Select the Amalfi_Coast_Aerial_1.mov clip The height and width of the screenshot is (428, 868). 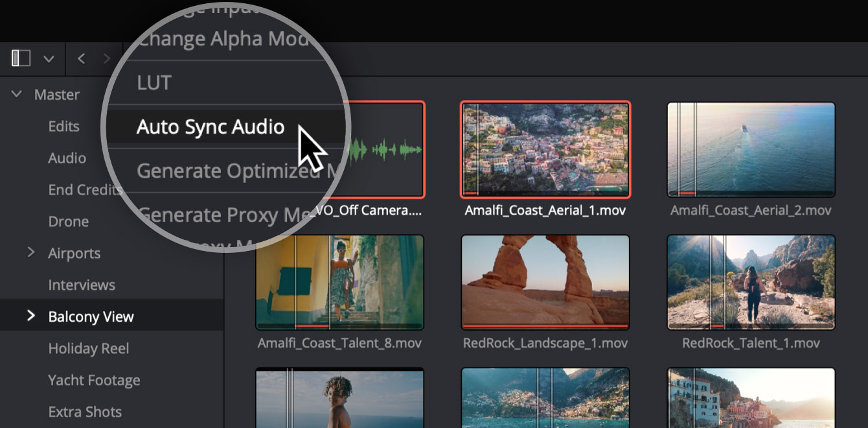tap(545, 149)
